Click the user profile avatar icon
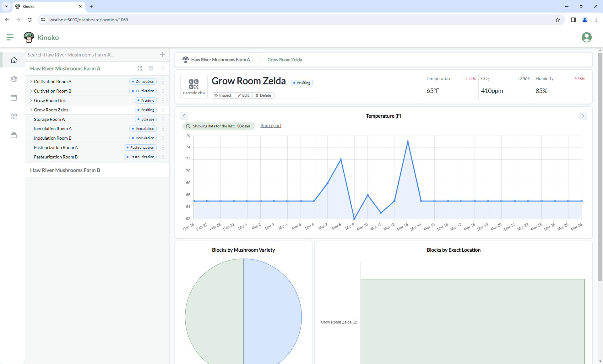Viewport: 603px width, 364px height. (x=586, y=37)
